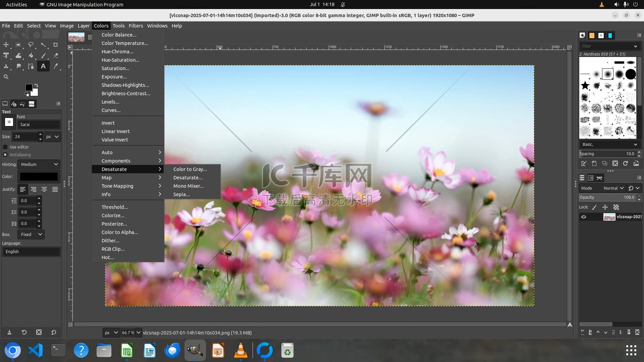The width and height of the screenshot is (644, 362).
Task: Click the Sepia... menu entry
Action: (181, 194)
